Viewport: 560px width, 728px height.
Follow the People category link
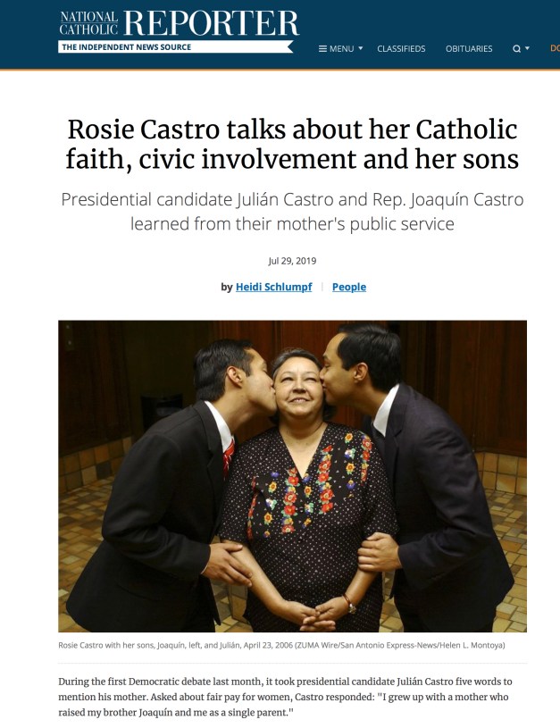tap(349, 287)
